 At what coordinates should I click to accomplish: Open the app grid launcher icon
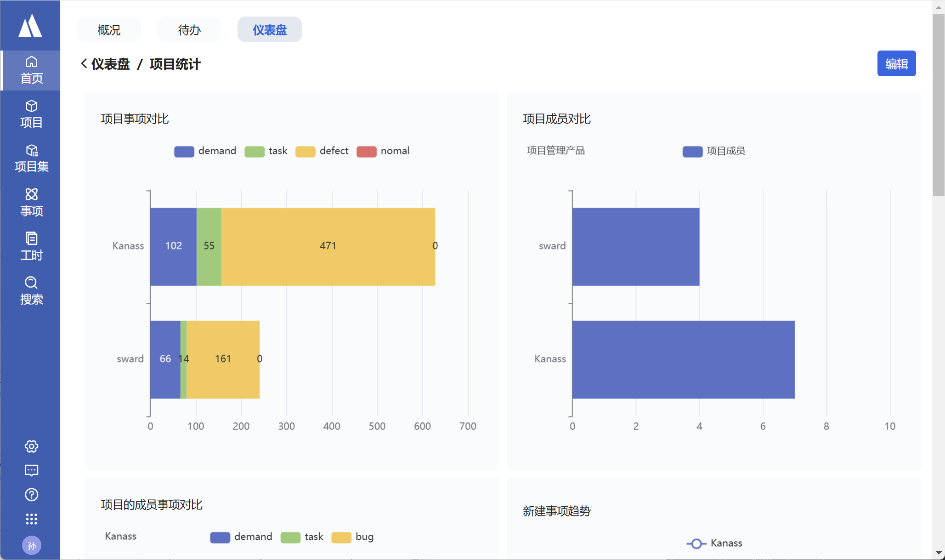31,519
